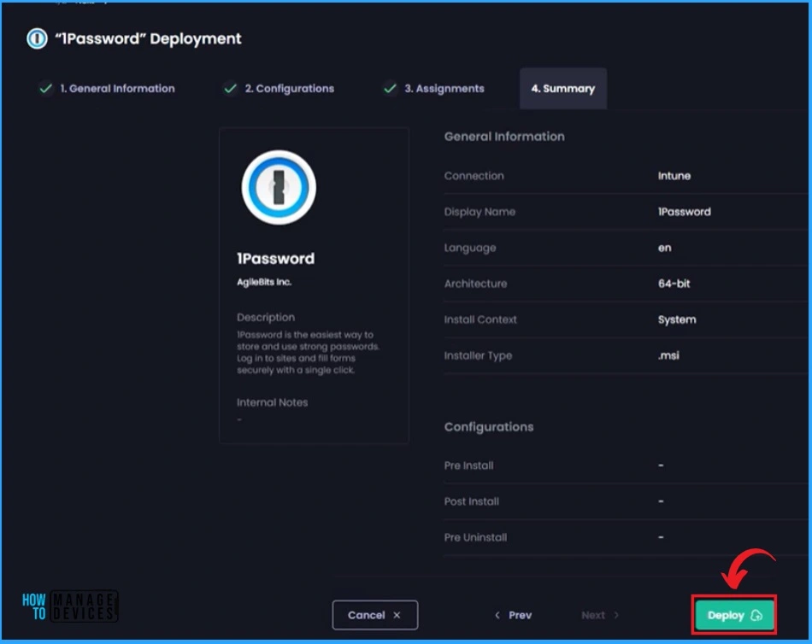Click the Cancel button
Screen dimensions: 812x644
tap(375, 615)
